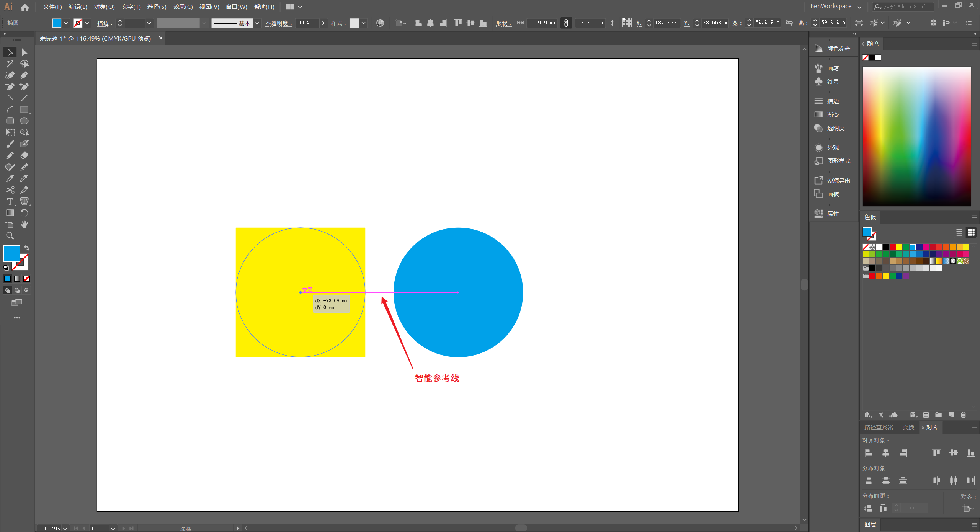Image resolution: width=980 pixels, height=532 pixels.
Task: Select the Magic Wand tool
Action: tap(10, 64)
